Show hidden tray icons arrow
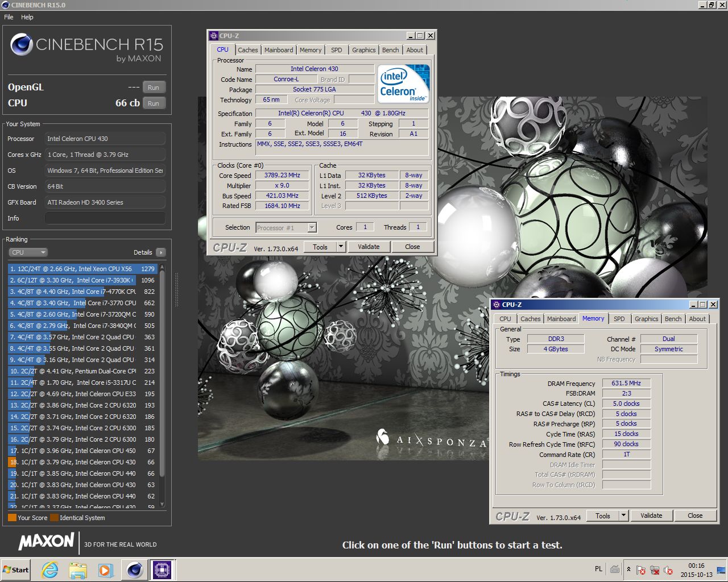 click(628, 569)
